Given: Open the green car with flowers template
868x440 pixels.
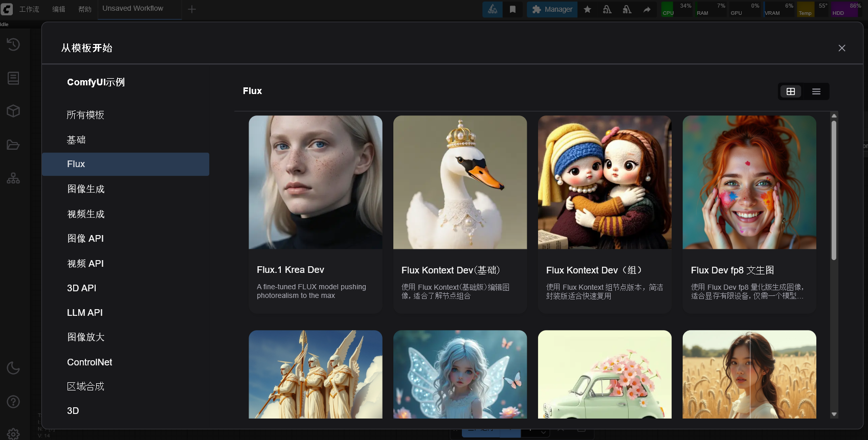Looking at the screenshot, I should pos(605,375).
